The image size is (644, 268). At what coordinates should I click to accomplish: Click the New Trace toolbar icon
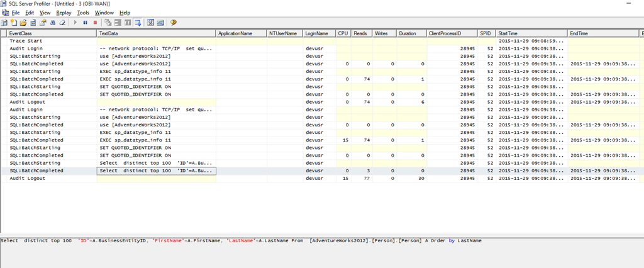pos(5,22)
